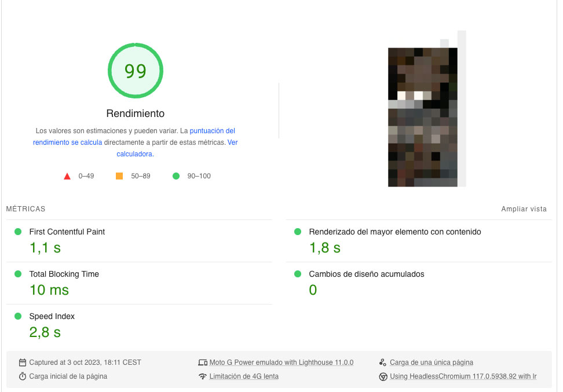The image size is (563, 392).
Task: Click the stopwatch icon beside Carga inicial
Action: click(23, 376)
